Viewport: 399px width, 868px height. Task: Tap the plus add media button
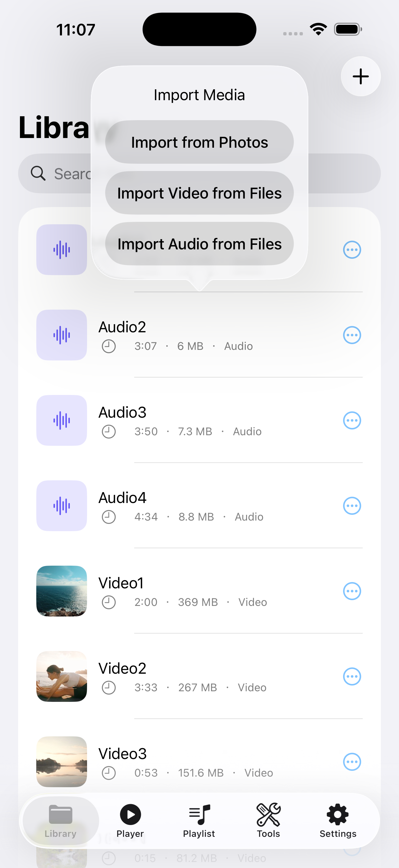pos(361,77)
